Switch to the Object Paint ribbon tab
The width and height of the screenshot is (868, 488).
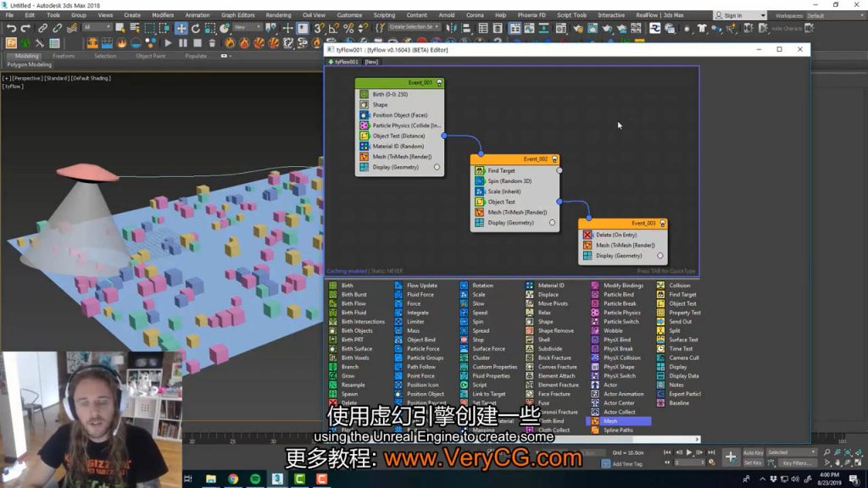[151, 57]
